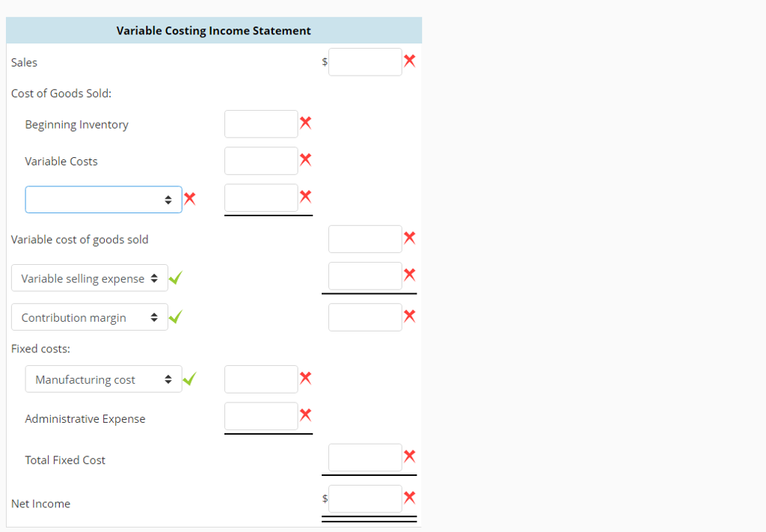The width and height of the screenshot is (766, 532).
Task: Click the Beginning Inventory input field
Action: 261,123
